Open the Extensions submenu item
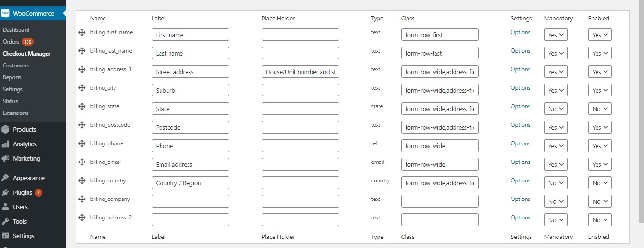This screenshot has width=644, height=248. point(16,113)
